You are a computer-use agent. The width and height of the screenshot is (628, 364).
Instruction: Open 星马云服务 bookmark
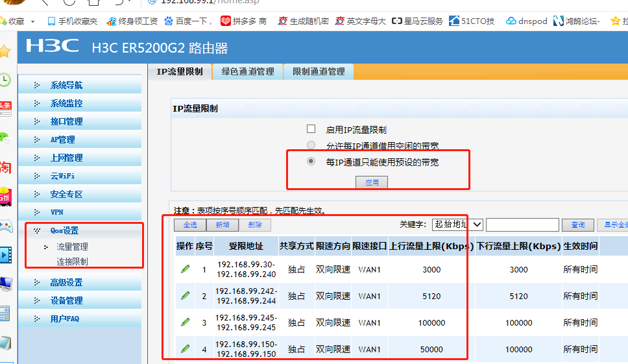tap(417, 21)
